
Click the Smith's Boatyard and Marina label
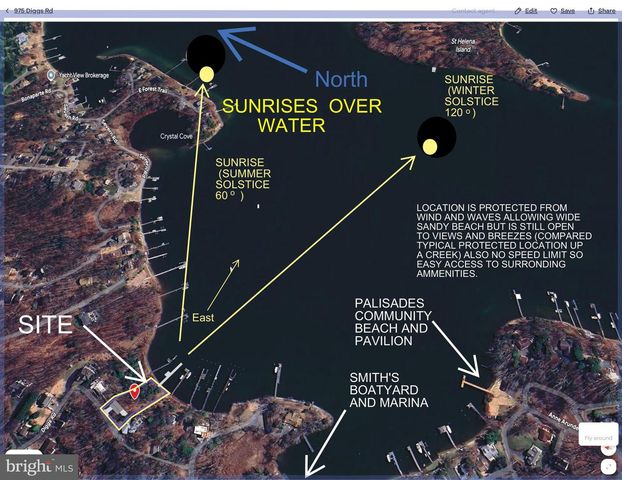(387, 391)
